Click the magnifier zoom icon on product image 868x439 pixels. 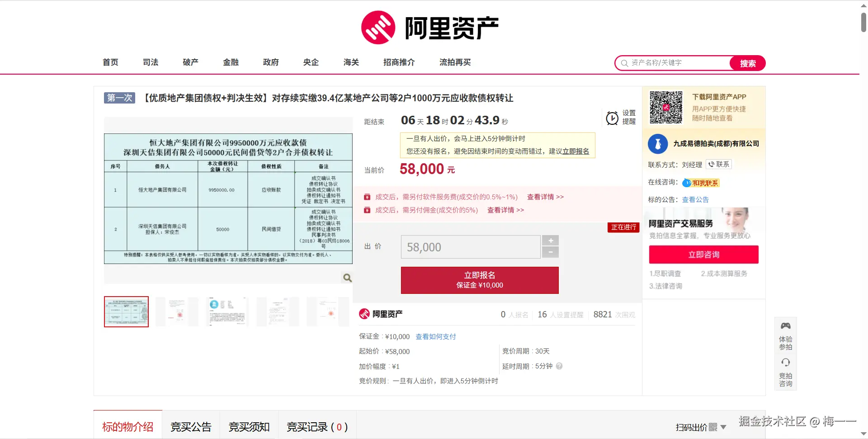(x=347, y=278)
